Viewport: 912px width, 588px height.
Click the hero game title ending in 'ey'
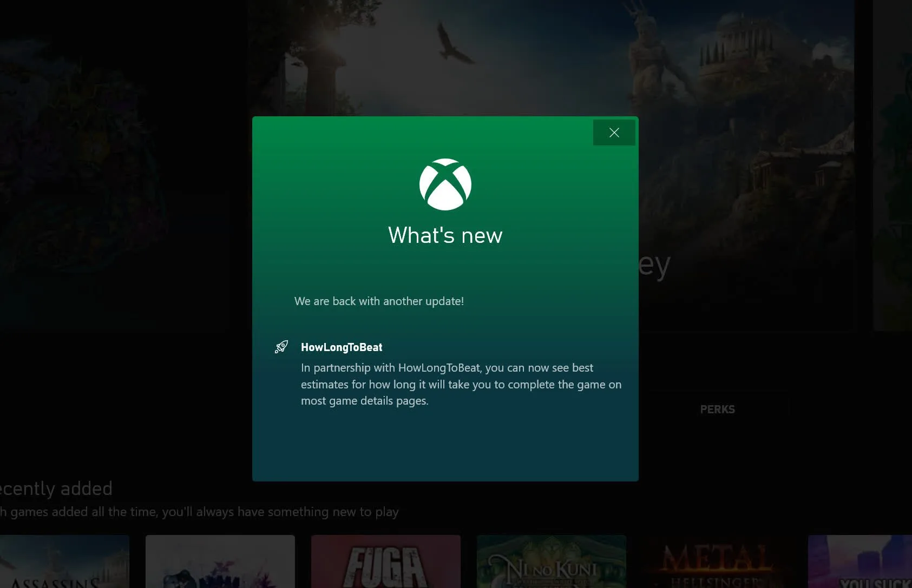(x=654, y=265)
